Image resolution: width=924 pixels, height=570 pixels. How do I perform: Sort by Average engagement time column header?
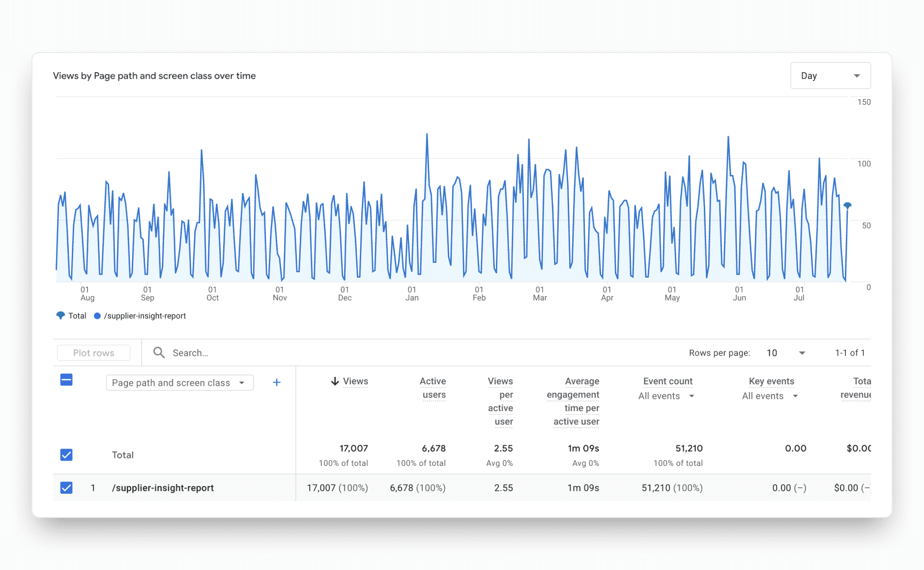[573, 401]
